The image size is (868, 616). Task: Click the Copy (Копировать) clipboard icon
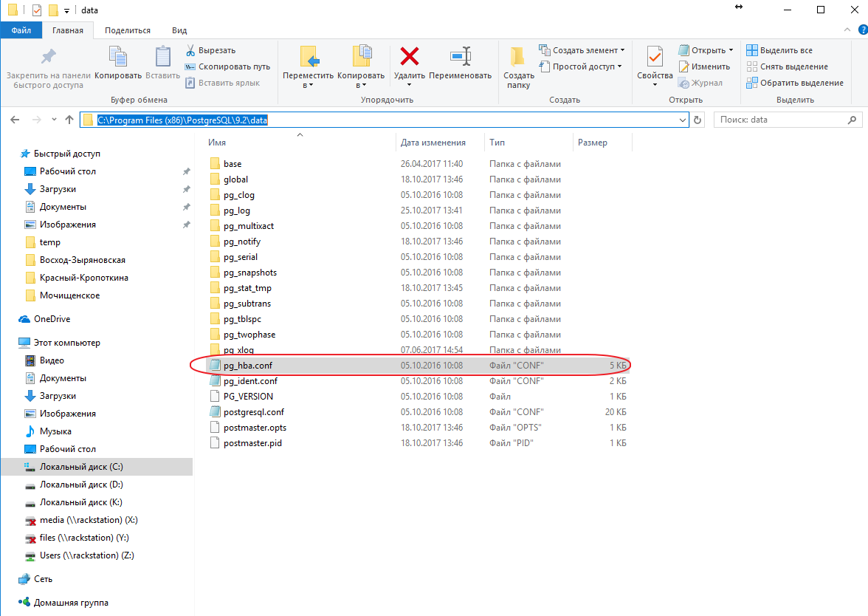tap(118, 57)
